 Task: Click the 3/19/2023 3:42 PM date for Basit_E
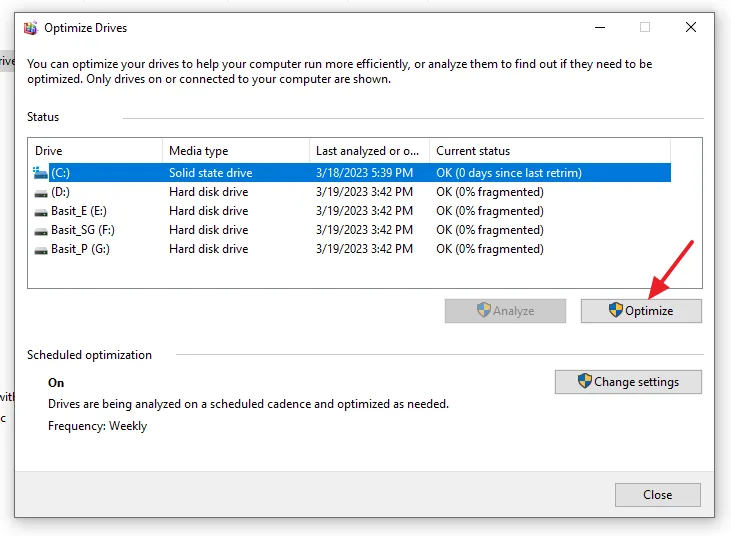click(365, 211)
